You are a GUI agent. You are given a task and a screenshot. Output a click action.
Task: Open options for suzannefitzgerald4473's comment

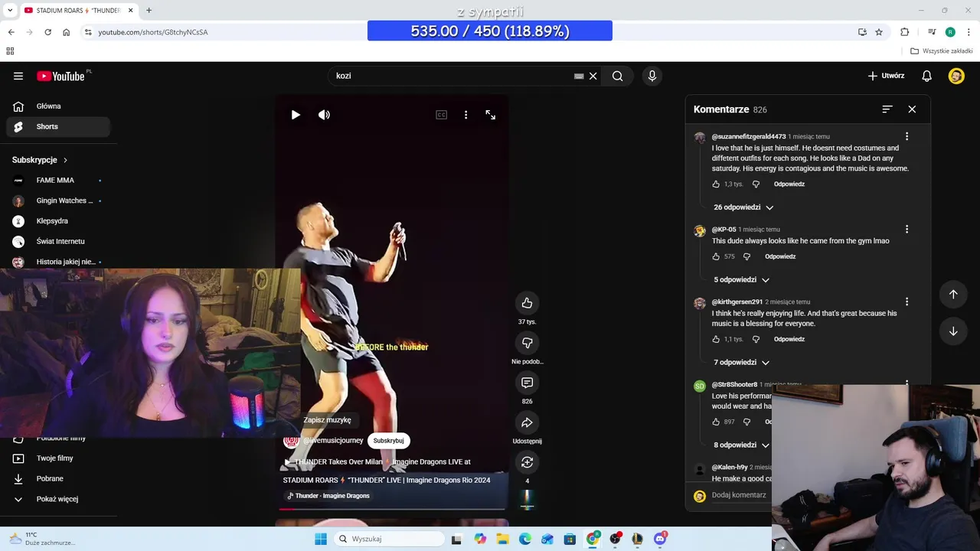pyautogui.click(x=906, y=136)
